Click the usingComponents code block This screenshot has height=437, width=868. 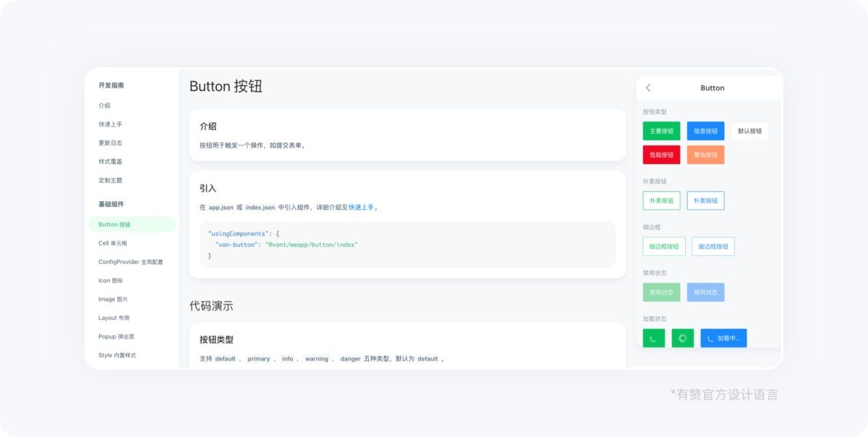click(x=407, y=245)
